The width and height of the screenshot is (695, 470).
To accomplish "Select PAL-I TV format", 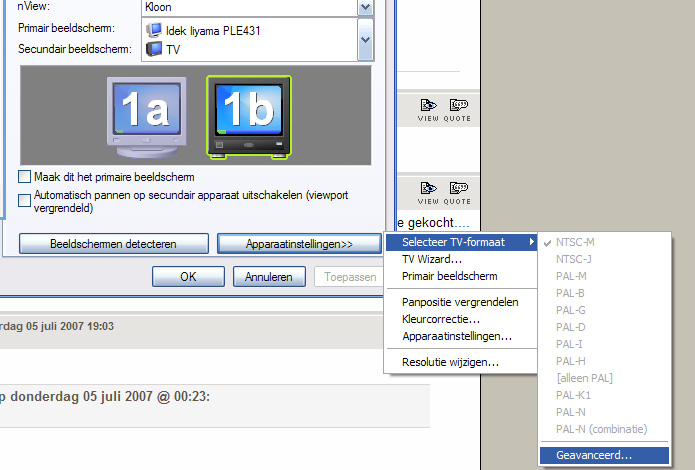I will coord(605,345).
